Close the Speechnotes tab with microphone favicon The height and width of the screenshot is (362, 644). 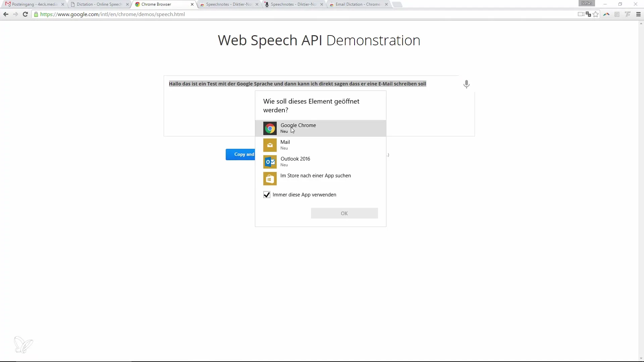click(x=321, y=4)
